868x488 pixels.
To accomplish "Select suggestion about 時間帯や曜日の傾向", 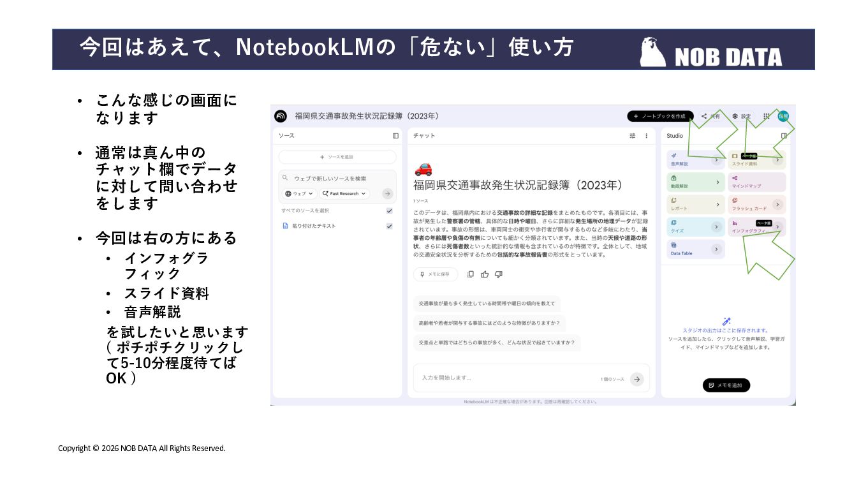I will pyautogui.click(x=487, y=304).
